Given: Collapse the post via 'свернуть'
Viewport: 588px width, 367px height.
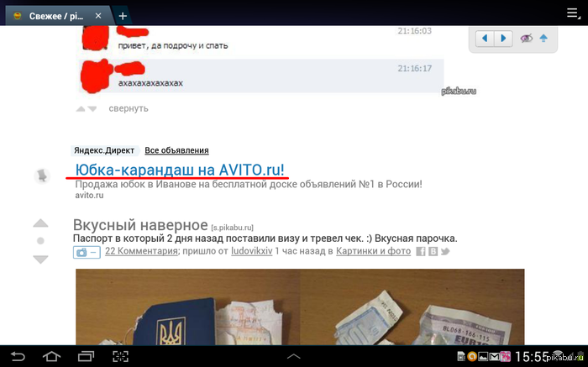Looking at the screenshot, I should pyautogui.click(x=129, y=108).
